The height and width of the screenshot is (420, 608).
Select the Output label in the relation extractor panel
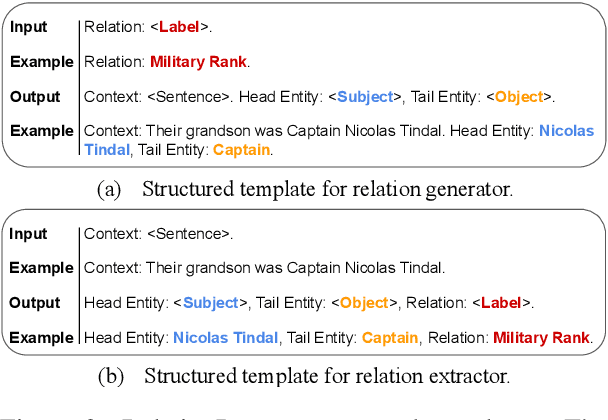[x=35, y=302]
